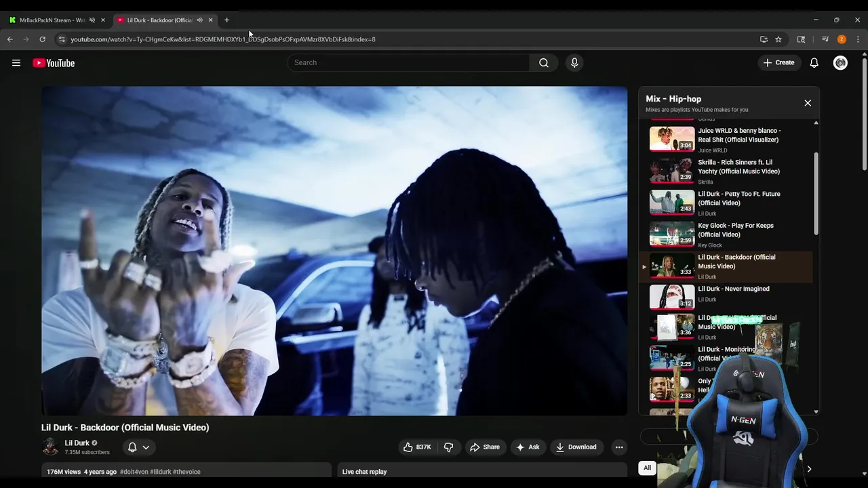The width and height of the screenshot is (868, 488).
Task: Click inside the YouTube search field
Action: (409, 62)
